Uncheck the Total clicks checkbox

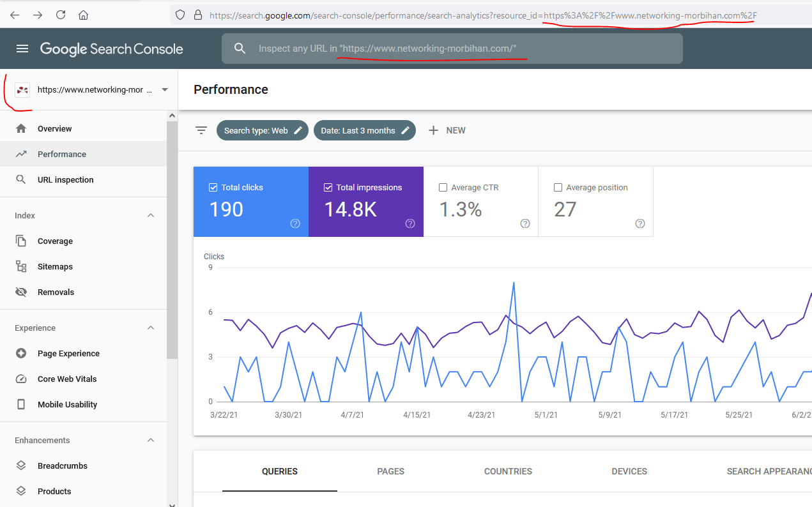point(213,188)
